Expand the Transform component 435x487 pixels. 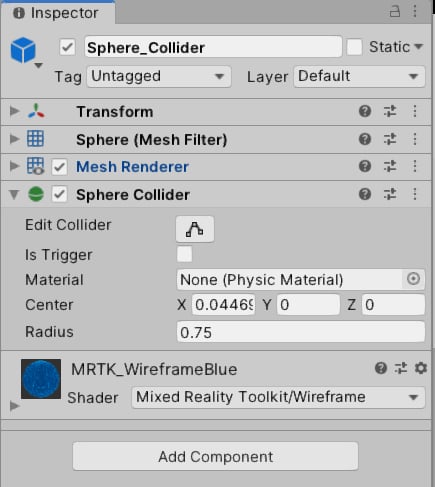[x=14, y=111]
